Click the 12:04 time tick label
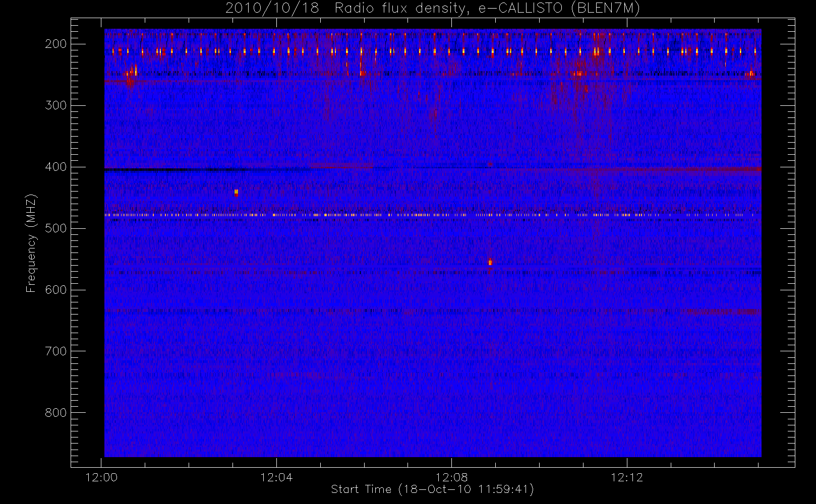 click(x=276, y=477)
